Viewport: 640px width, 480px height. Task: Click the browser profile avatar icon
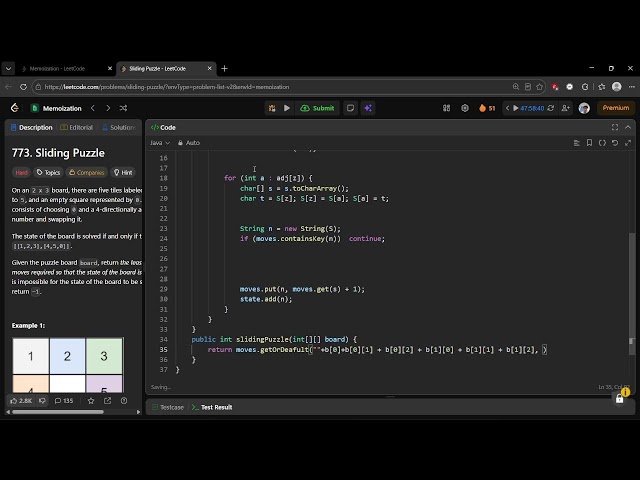[x=617, y=87]
